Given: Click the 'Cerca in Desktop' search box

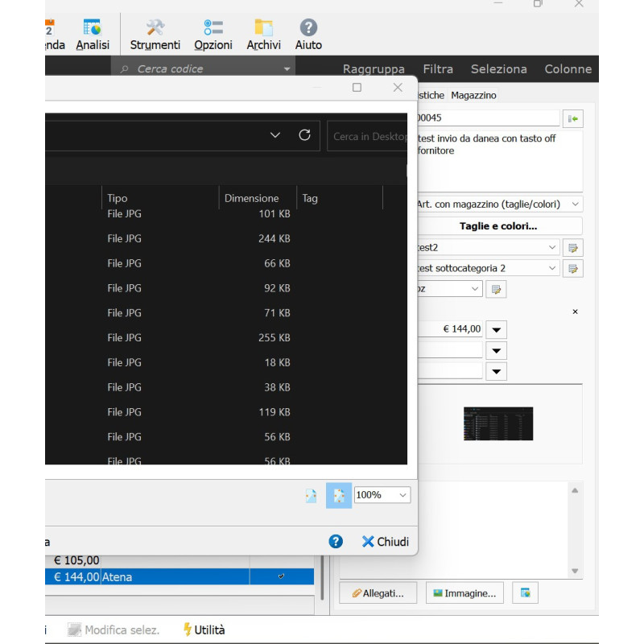Looking at the screenshot, I should (x=367, y=136).
